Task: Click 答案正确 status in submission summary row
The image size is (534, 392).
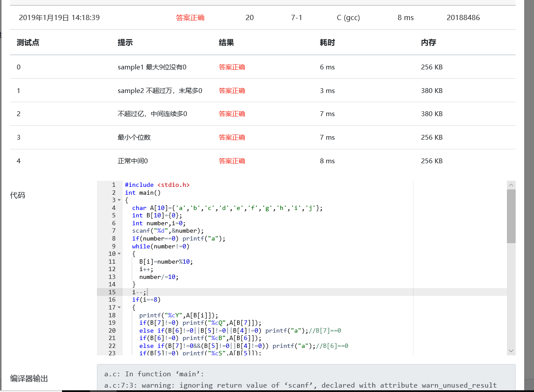Action: click(190, 18)
